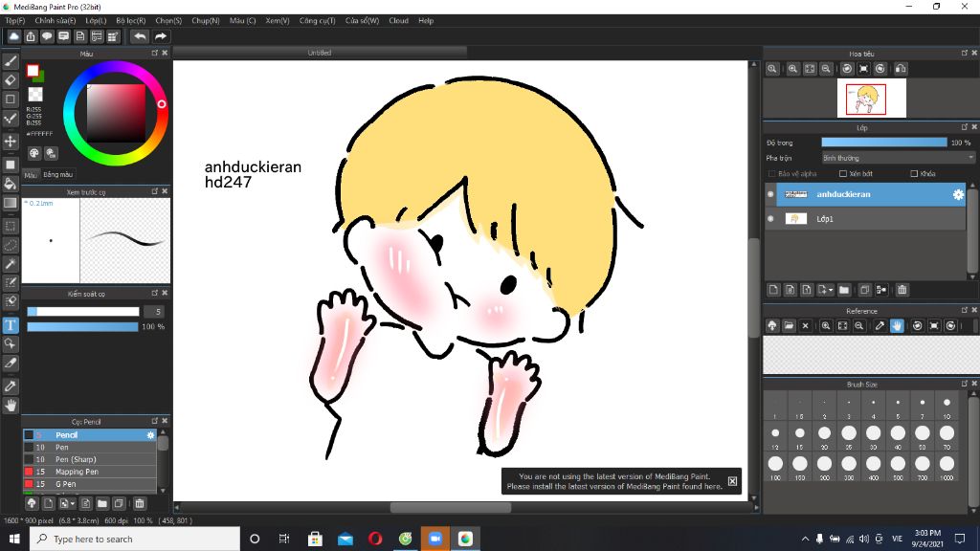The image size is (980, 551).
Task: Open the Help menu
Action: click(x=426, y=21)
